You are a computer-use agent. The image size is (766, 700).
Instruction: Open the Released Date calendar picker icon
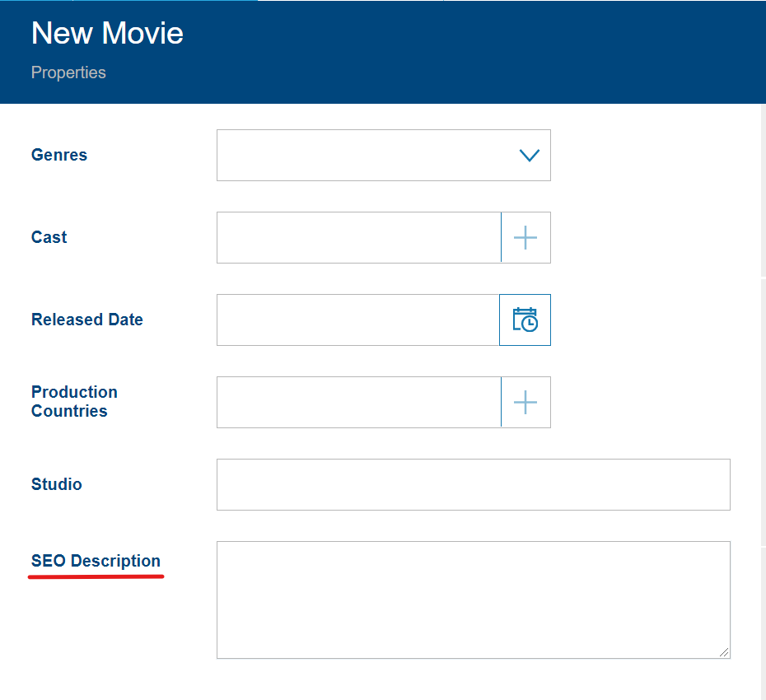click(525, 320)
